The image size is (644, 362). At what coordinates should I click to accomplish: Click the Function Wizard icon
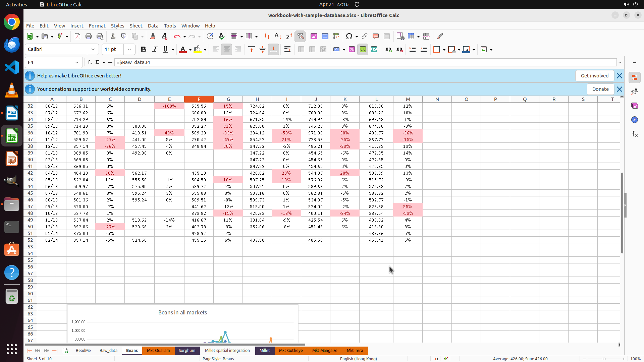[90, 62]
